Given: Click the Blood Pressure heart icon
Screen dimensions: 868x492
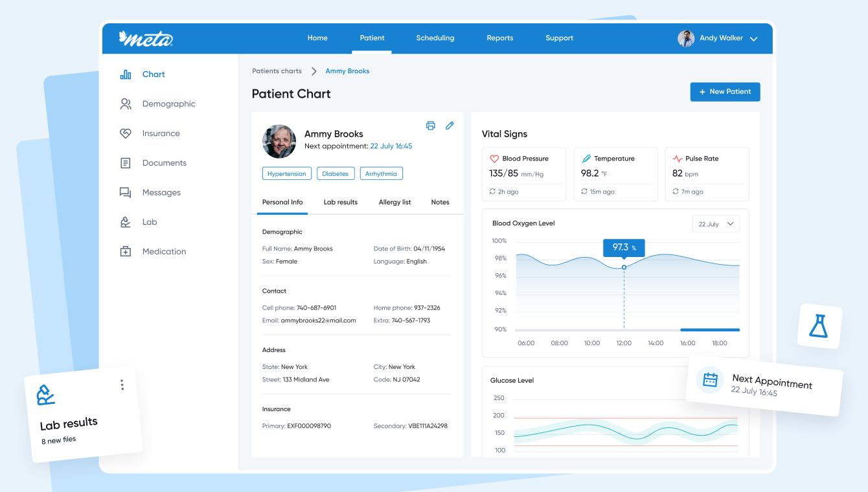Looking at the screenshot, I should [x=494, y=159].
